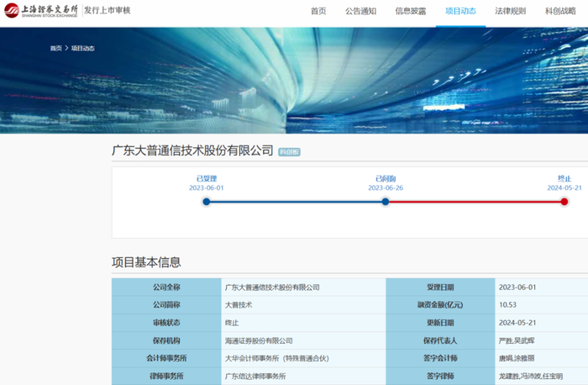This screenshot has width=588, height=385.
Task: Click the 广东信达律师事务所 law firm cell
Action: point(255,377)
